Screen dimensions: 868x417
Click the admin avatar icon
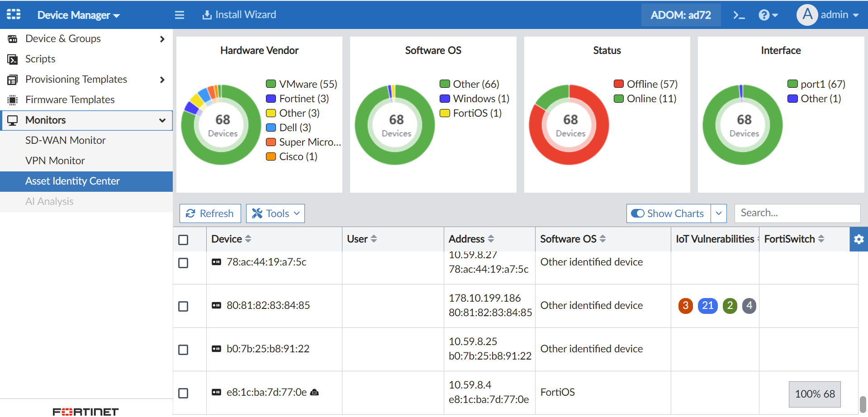pyautogui.click(x=807, y=15)
